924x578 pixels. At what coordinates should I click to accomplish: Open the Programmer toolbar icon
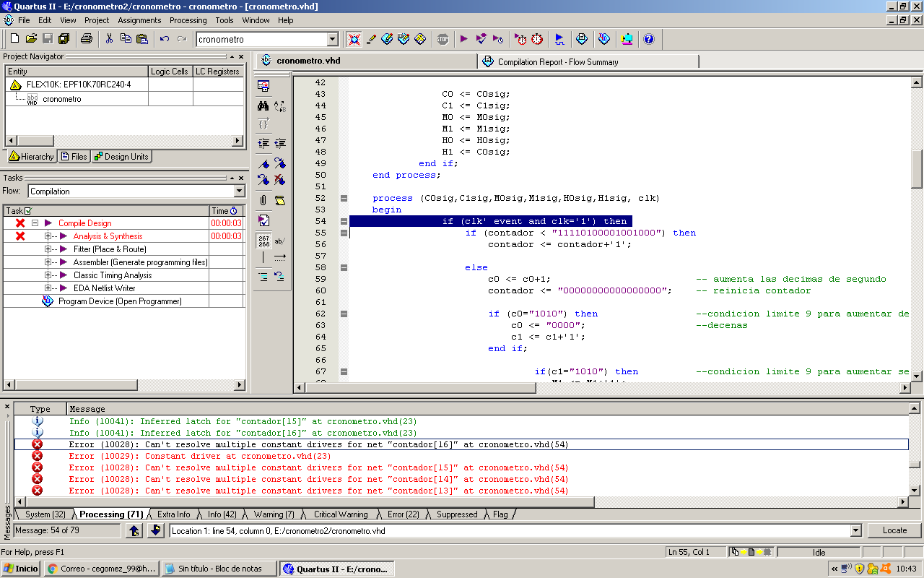pos(604,39)
